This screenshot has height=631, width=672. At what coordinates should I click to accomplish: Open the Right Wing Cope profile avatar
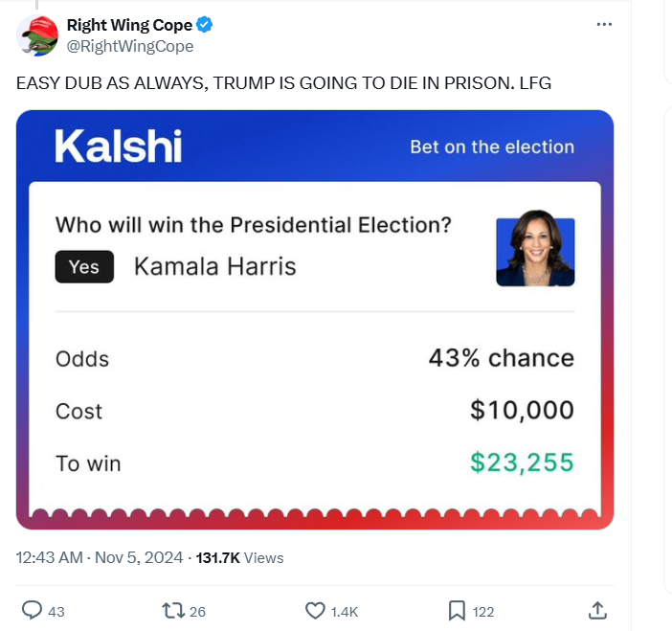pos(36,34)
